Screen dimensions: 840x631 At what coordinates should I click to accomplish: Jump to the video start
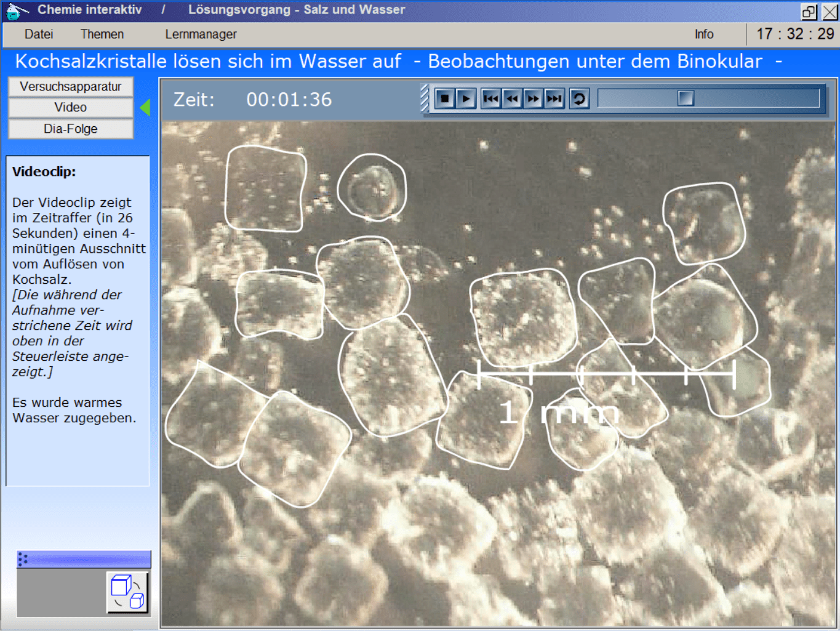coord(491,98)
